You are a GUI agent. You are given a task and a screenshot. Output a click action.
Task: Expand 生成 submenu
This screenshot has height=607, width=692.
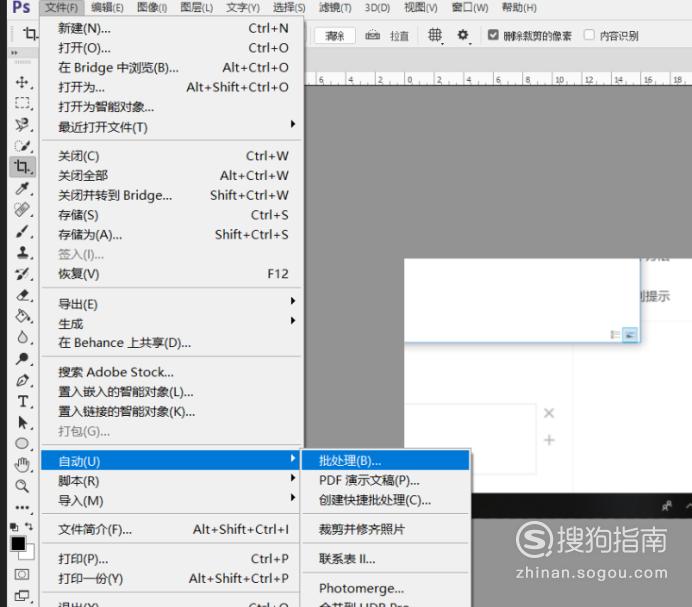click(x=293, y=320)
